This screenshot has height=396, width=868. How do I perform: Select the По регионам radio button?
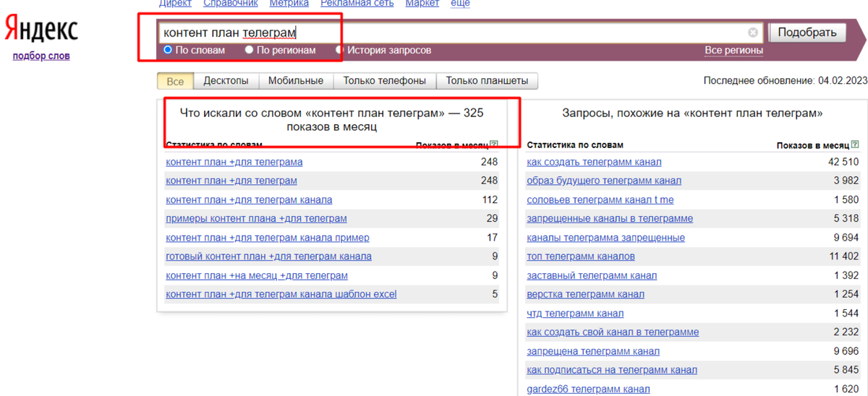click(x=250, y=50)
